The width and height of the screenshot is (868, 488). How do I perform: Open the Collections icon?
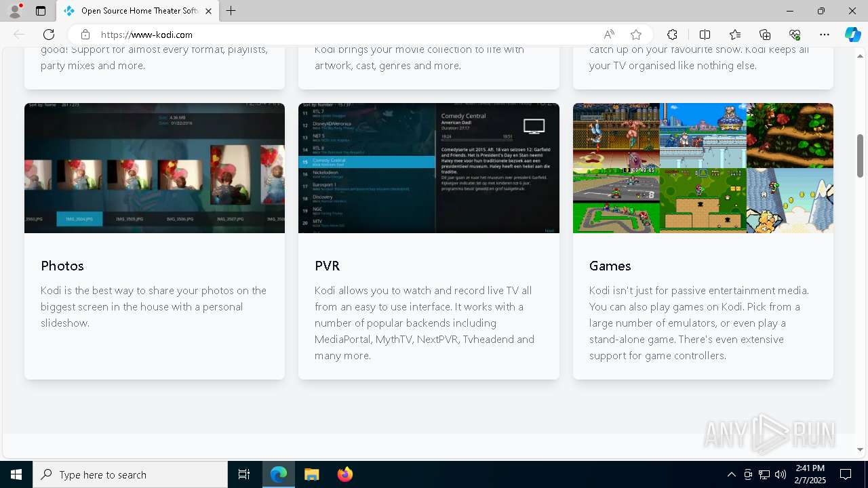pyautogui.click(x=765, y=35)
